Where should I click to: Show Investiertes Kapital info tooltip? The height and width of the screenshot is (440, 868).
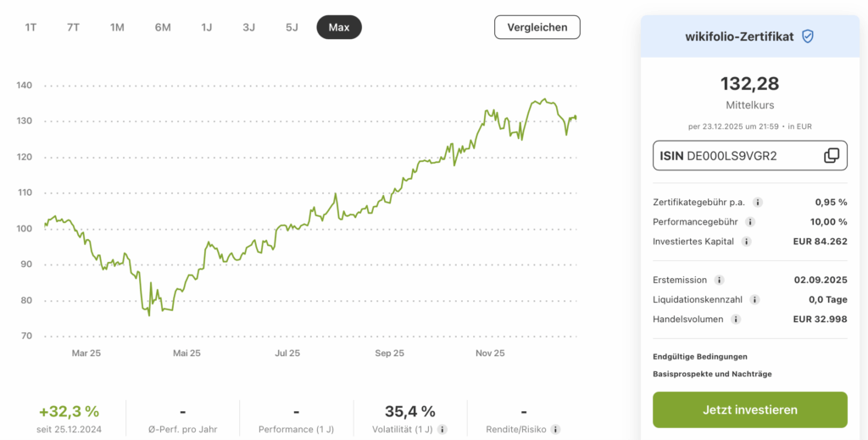click(747, 242)
